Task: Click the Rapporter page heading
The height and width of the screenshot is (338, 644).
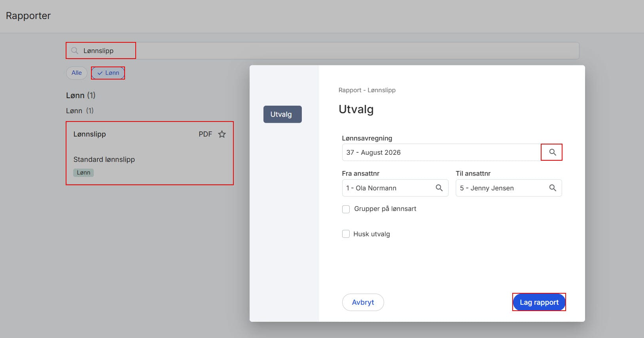Action: click(x=28, y=16)
